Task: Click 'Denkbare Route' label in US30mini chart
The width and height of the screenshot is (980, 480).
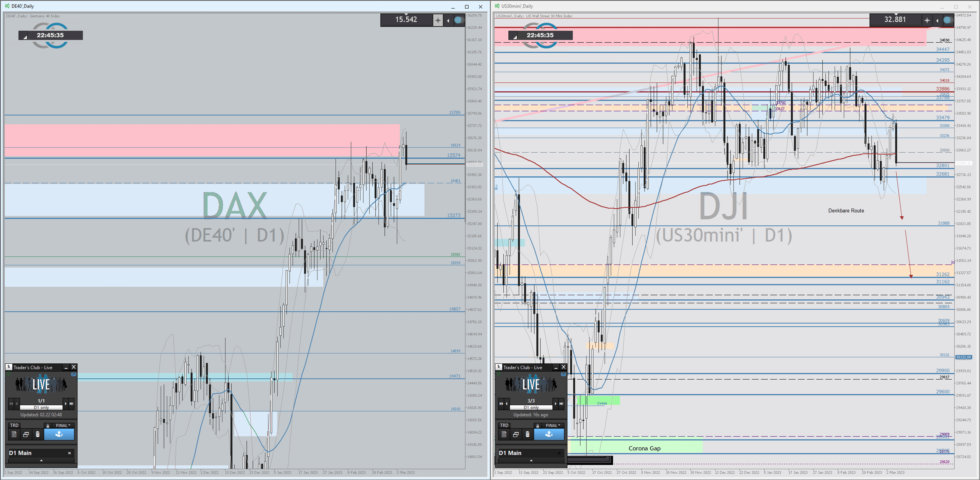Action: click(846, 210)
